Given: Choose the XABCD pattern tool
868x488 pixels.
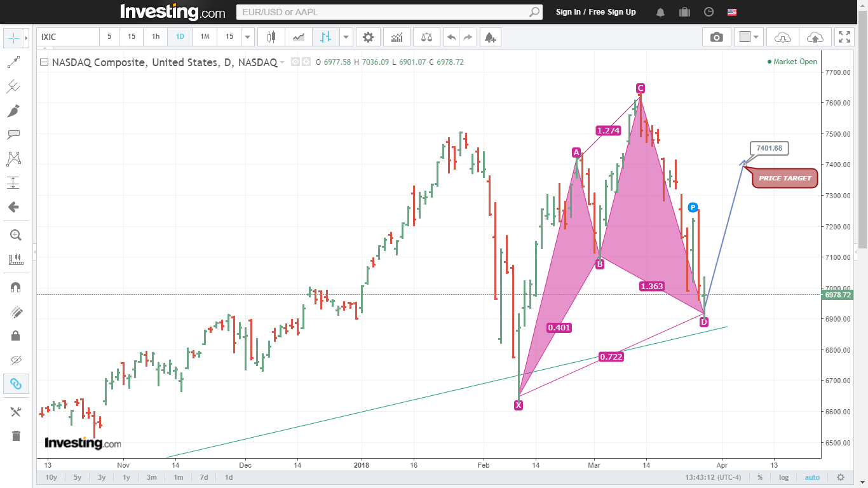Looking at the screenshot, I should [x=14, y=159].
